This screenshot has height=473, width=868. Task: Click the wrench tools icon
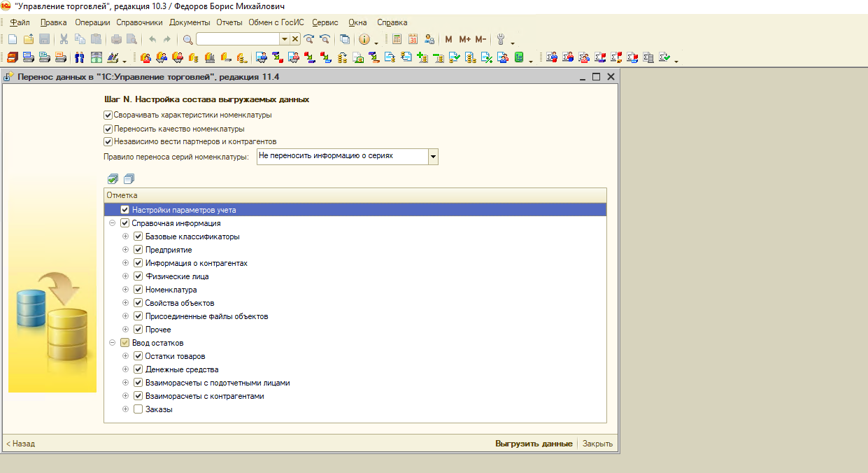click(x=501, y=39)
